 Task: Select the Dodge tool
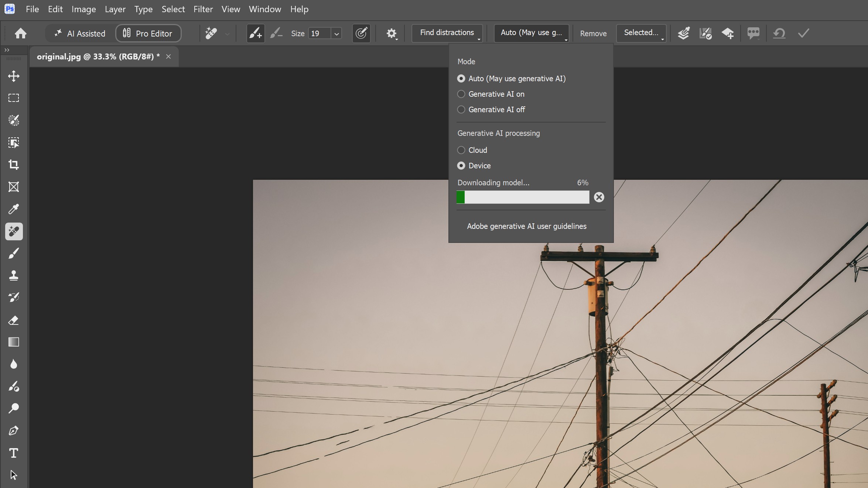(x=14, y=409)
